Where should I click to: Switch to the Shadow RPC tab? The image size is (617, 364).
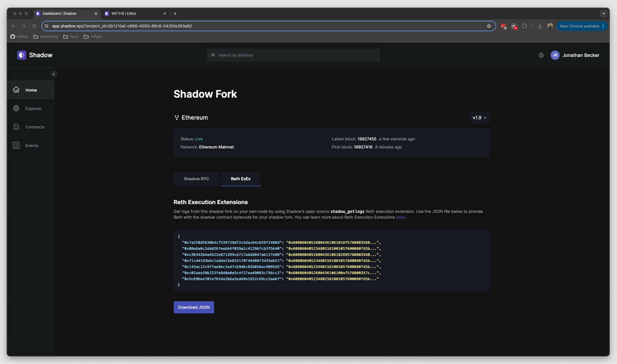(196, 179)
